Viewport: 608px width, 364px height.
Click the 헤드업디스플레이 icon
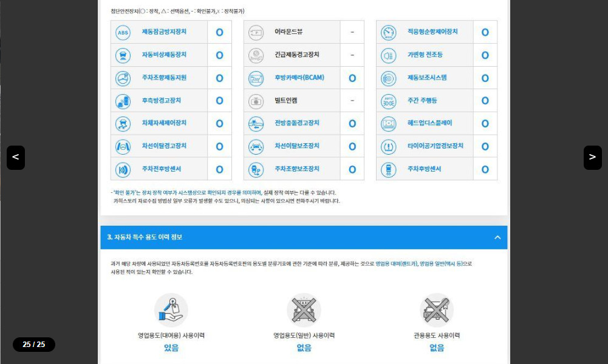[388, 124]
